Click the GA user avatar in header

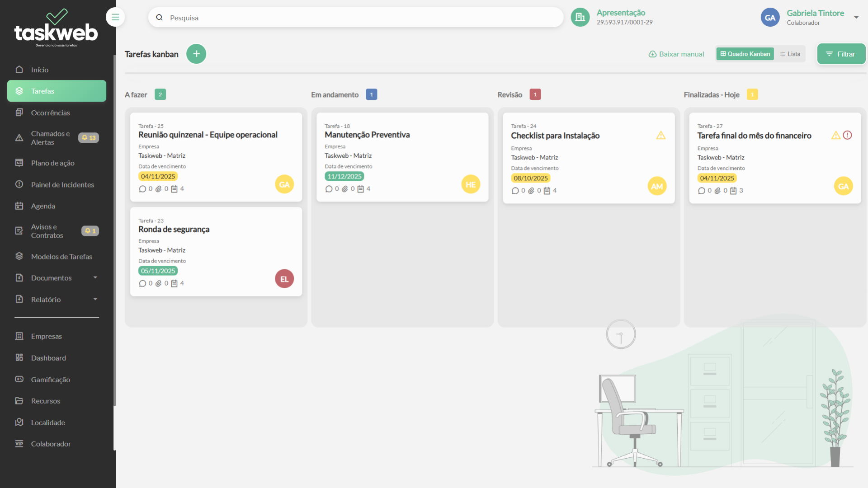[770, 18]
